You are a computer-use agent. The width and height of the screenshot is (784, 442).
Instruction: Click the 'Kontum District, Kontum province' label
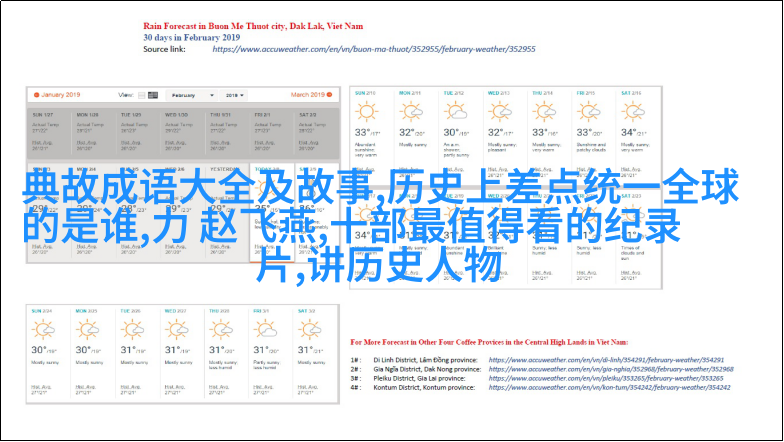click(424, 388)
